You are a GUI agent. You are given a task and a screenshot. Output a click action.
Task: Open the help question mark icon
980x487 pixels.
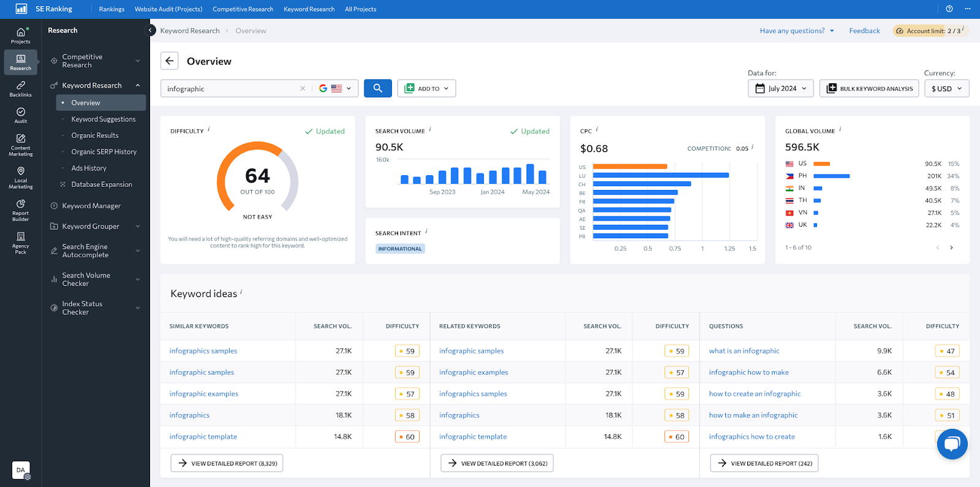[x=949, y=9]
